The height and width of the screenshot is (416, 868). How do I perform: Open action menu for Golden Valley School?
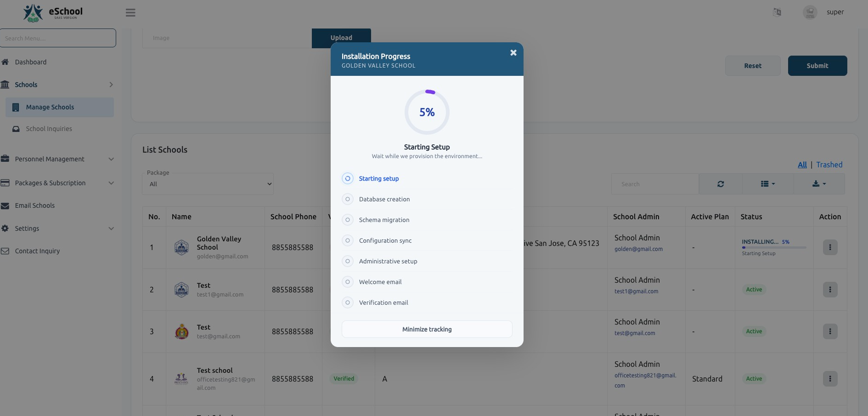click(x=830, y=247)
